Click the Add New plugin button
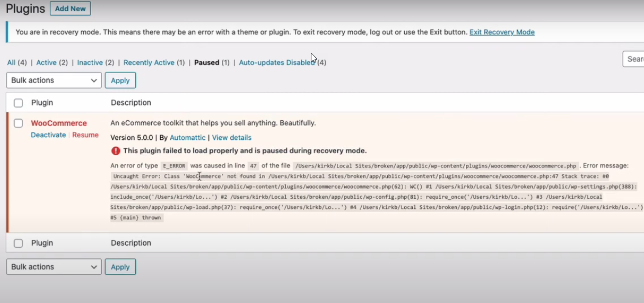The image size is (644, 303). pyautogui.click(x=70, y=8)
